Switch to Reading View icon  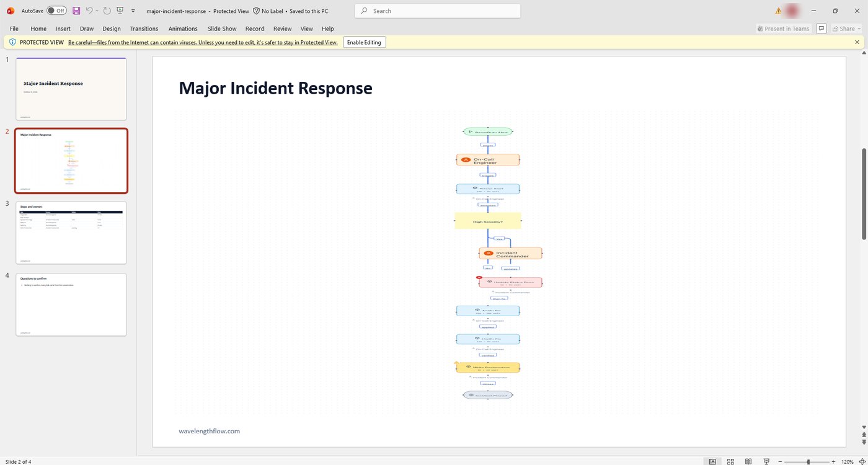tap(748, 461)
